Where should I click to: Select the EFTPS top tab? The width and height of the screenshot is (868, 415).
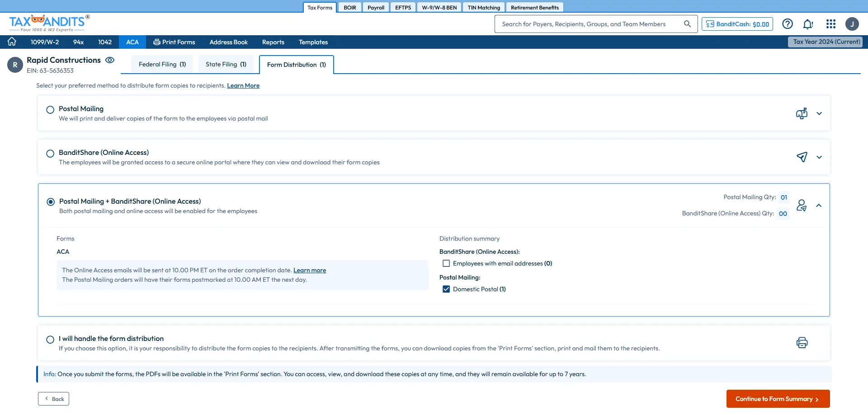[x=403, y=8]
